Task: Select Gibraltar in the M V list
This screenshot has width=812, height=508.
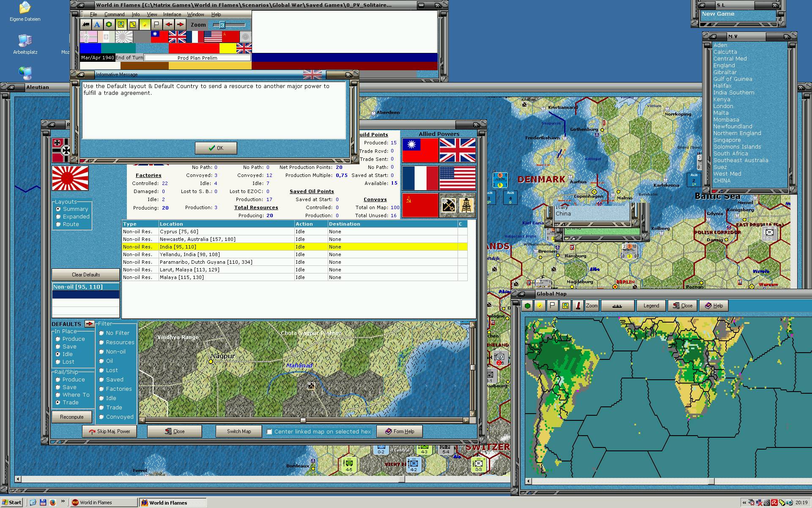Action: [x=725, y=72]
